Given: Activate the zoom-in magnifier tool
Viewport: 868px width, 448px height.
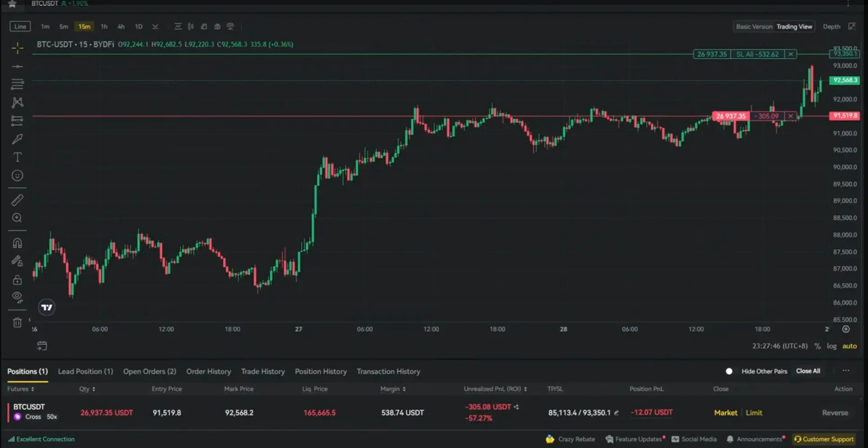Looking at the screenshot, I should click(x=18, y=218).
